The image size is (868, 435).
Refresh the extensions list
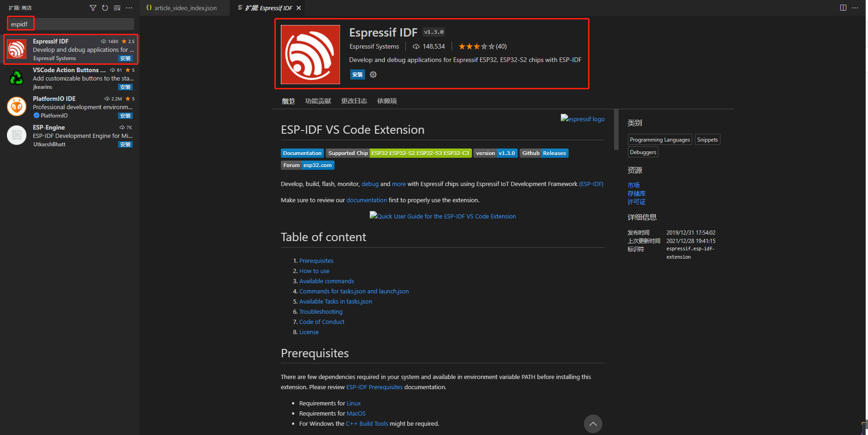click(105, 8)
